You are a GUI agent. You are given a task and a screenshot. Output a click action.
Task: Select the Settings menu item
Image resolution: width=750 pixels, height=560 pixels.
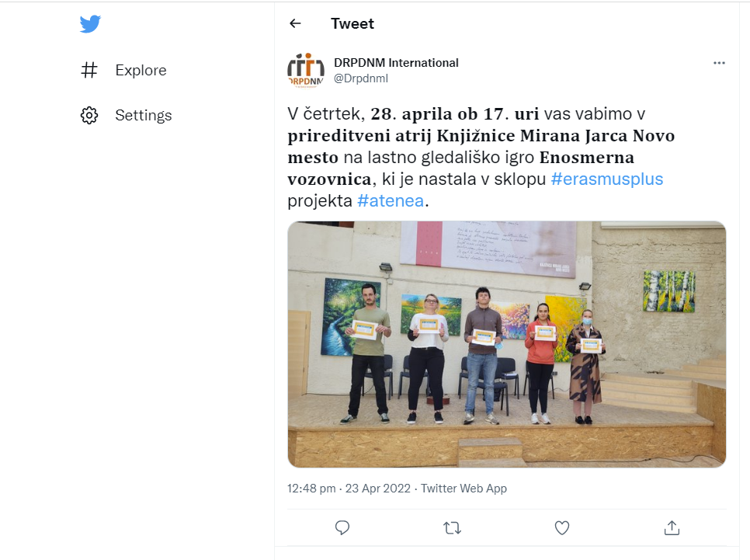click(x=126, y=116)
